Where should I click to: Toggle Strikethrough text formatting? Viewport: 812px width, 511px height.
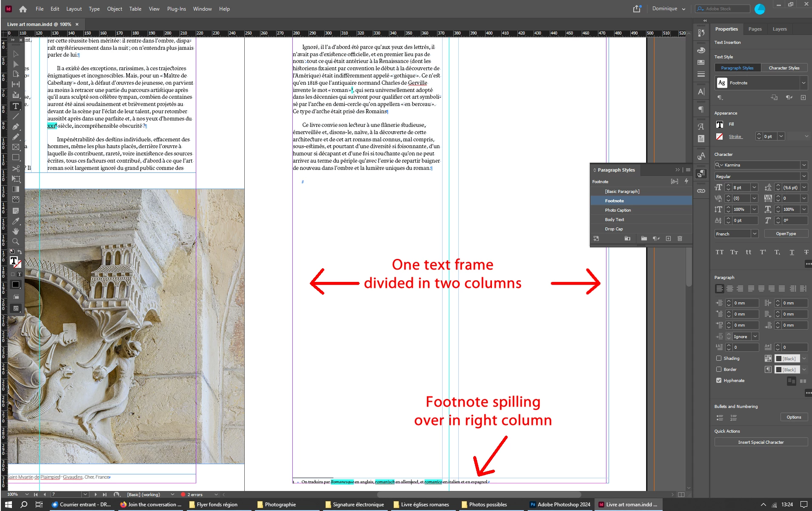pyautogui.click(x=806, y=252)
